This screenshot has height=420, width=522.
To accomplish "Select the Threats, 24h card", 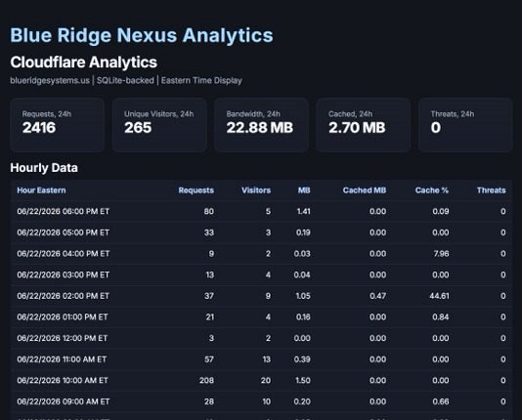I will (465, 125).
